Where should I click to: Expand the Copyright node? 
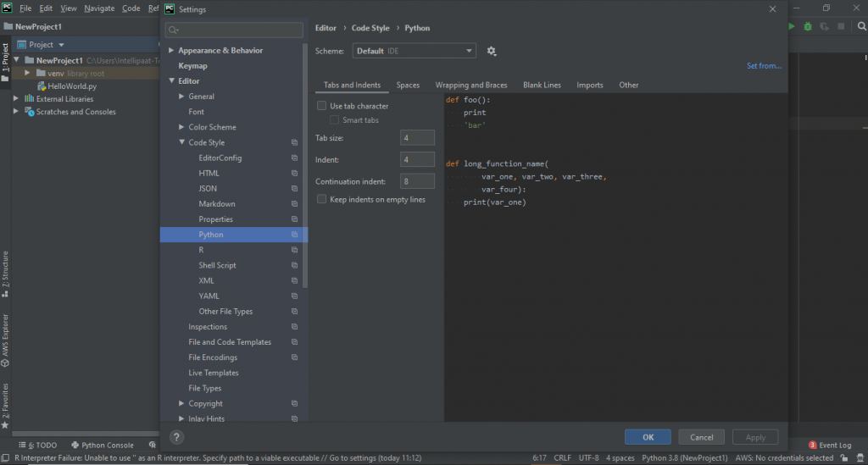[181, 404]
